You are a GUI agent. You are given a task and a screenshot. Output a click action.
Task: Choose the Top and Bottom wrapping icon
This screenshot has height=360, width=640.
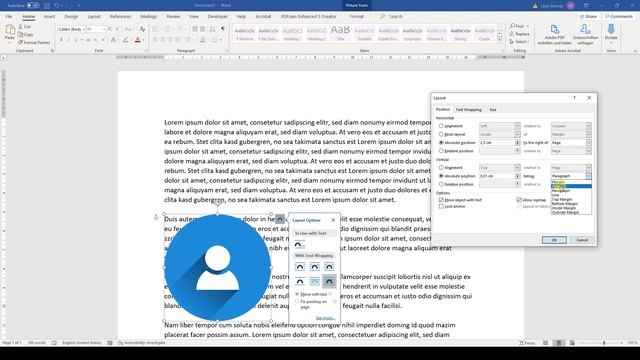[x=300, y=281]
